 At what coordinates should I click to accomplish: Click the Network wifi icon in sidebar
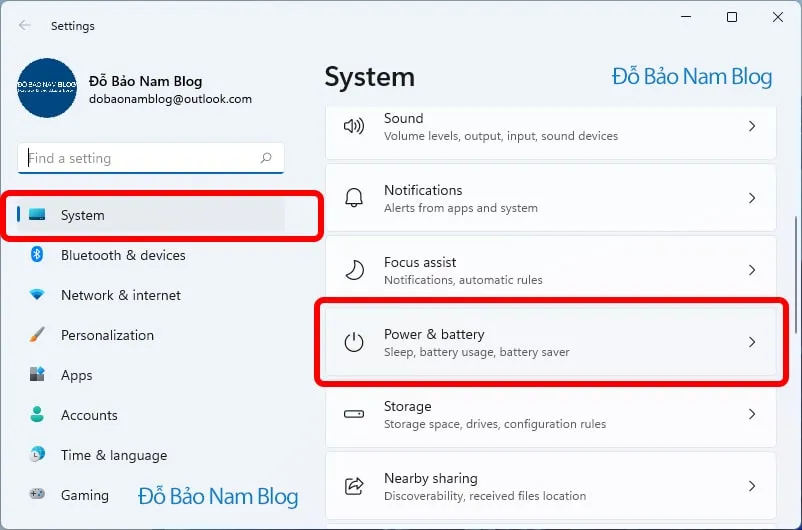click(x=37, y=295)
